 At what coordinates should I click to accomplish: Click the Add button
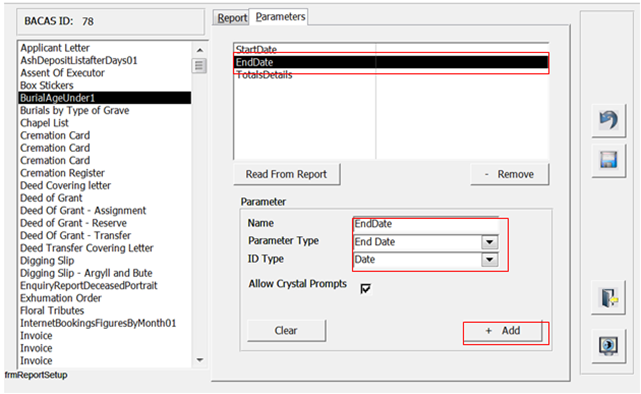[x=503, y=330]
